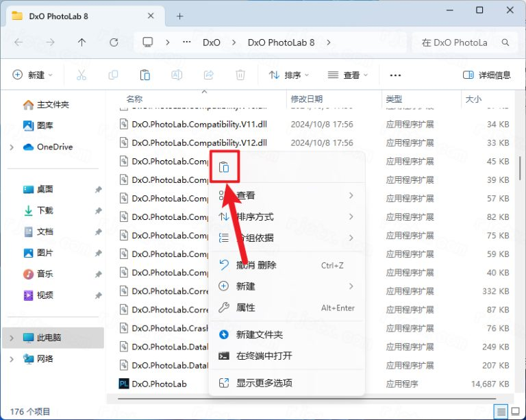Expand the 网络 tree node

pos(12,359)
